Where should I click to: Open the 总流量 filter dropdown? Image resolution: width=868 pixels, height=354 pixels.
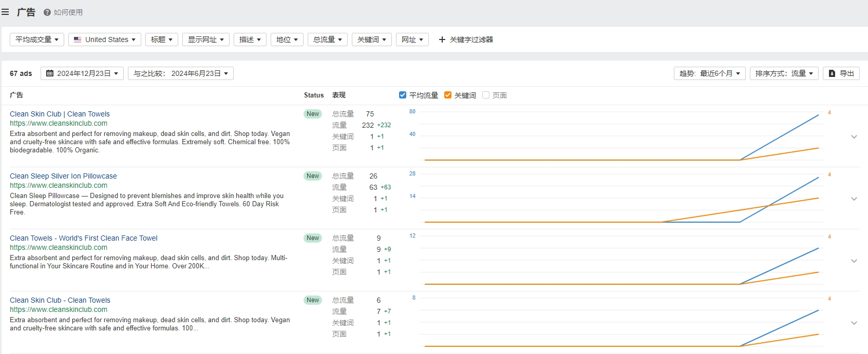pos(328,40)
